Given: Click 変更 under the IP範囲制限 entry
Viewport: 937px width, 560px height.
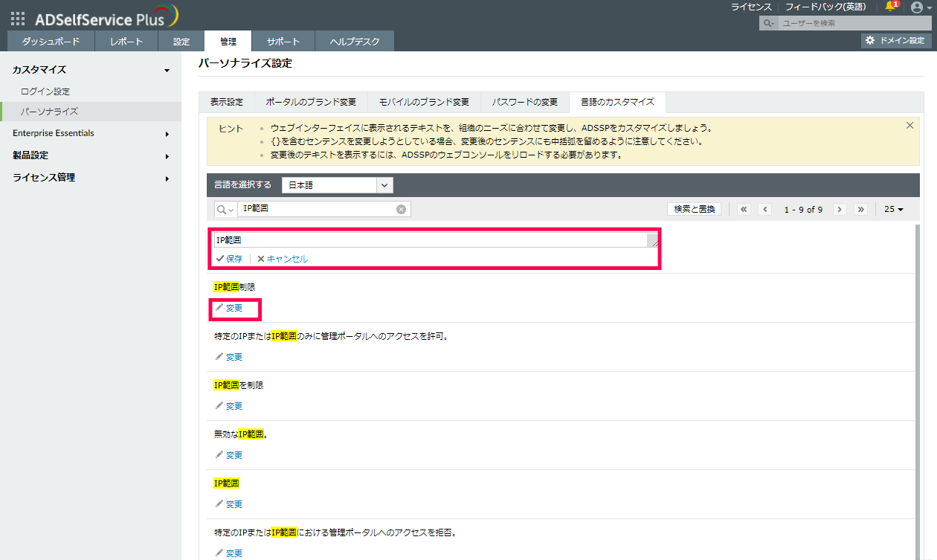Looking at the screenshot, I should (229, 308).
